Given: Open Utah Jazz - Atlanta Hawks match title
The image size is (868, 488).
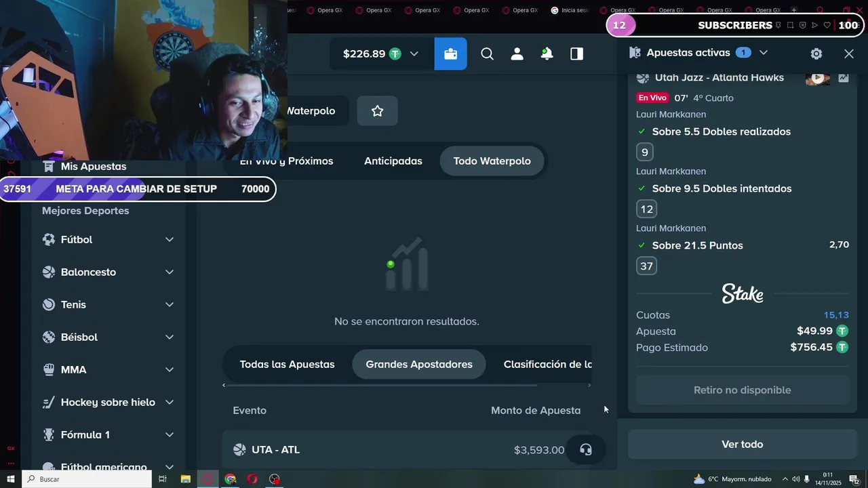Looking at the screenshot, I should 719,78.
